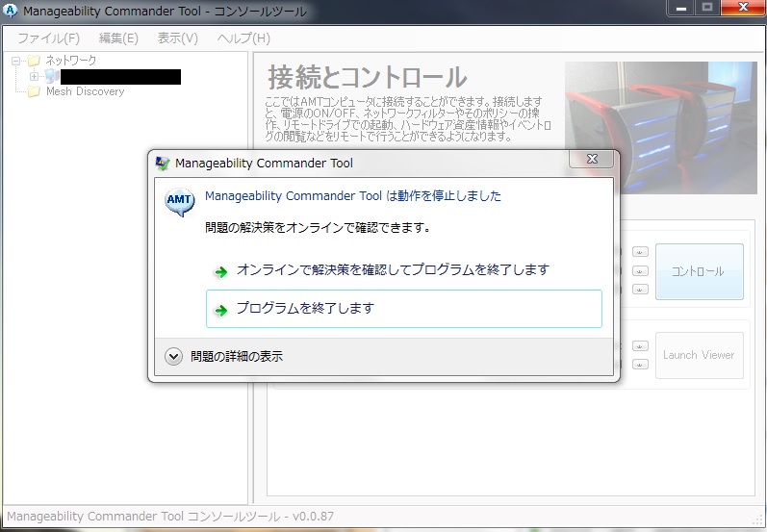Open the middle small dropdown button beside コントロール
Image resolution: width=767 pixels, height=532 pixels.
point(640,271)
